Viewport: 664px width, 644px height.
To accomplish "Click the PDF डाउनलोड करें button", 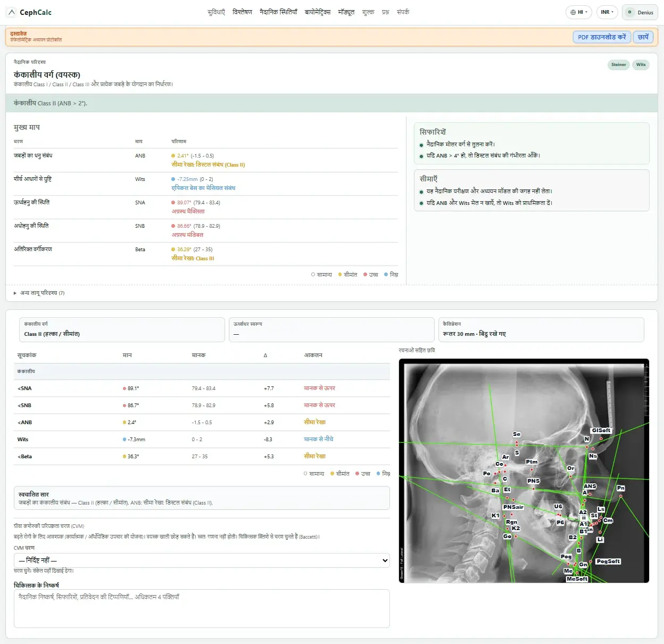I will coord(602,37).
